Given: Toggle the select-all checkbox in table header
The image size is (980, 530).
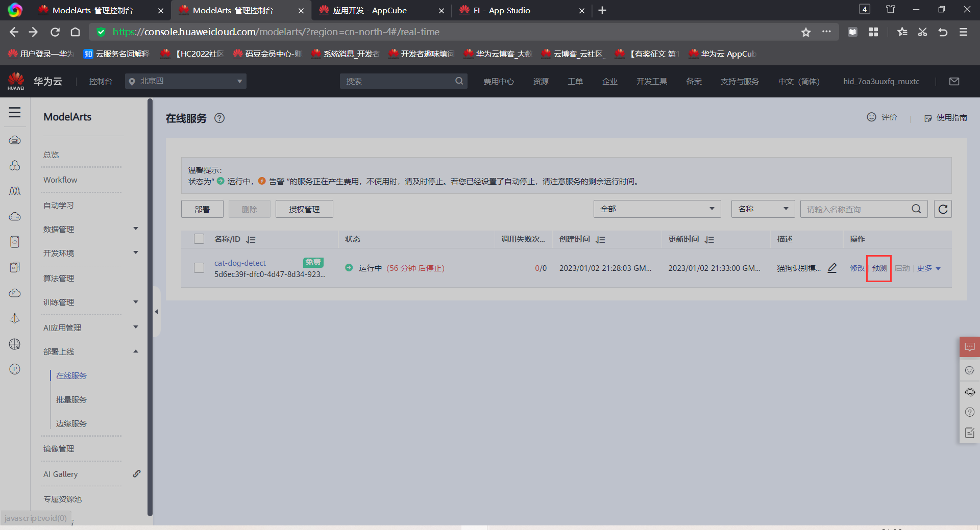Looking at the screenshot, I should [x=199, y=239].
